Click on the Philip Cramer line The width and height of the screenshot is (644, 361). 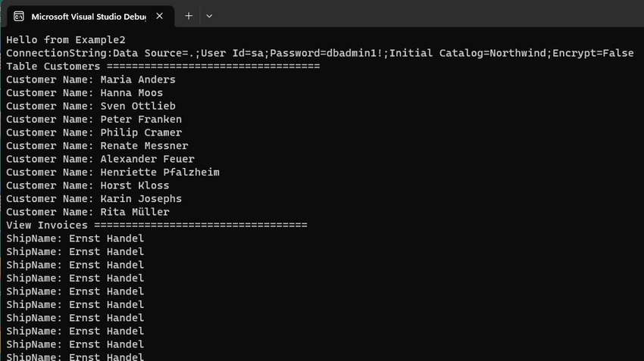[94, 132]
